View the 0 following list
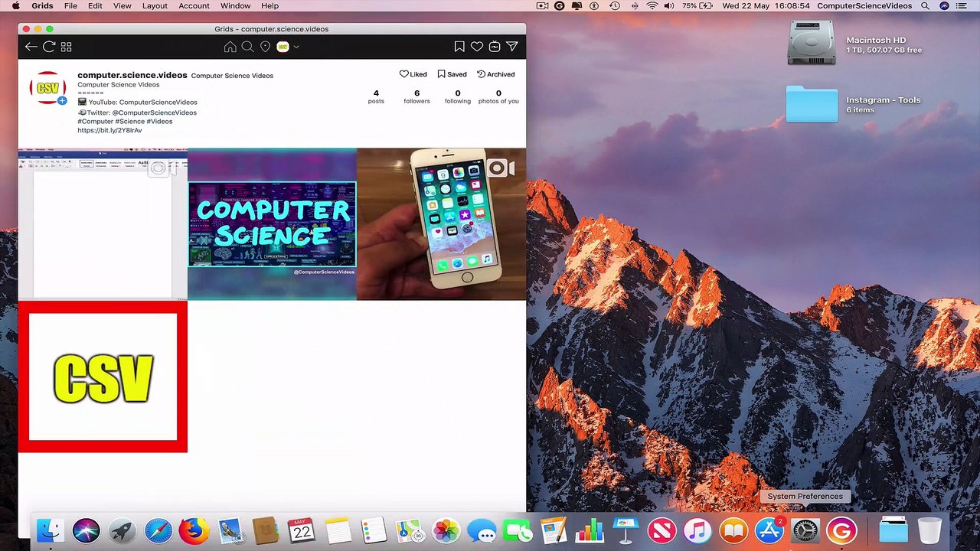This screenshot has width=980, height=551. tap(458, 96)
